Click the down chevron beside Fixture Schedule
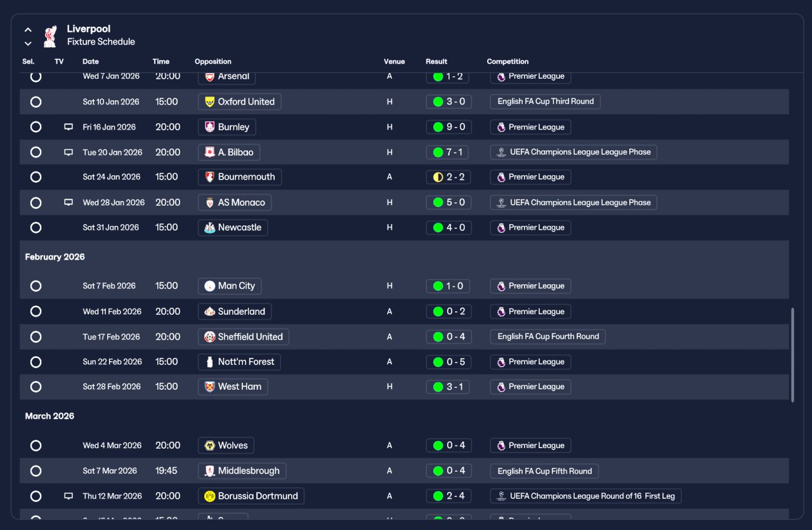 [x=28, y=44]
